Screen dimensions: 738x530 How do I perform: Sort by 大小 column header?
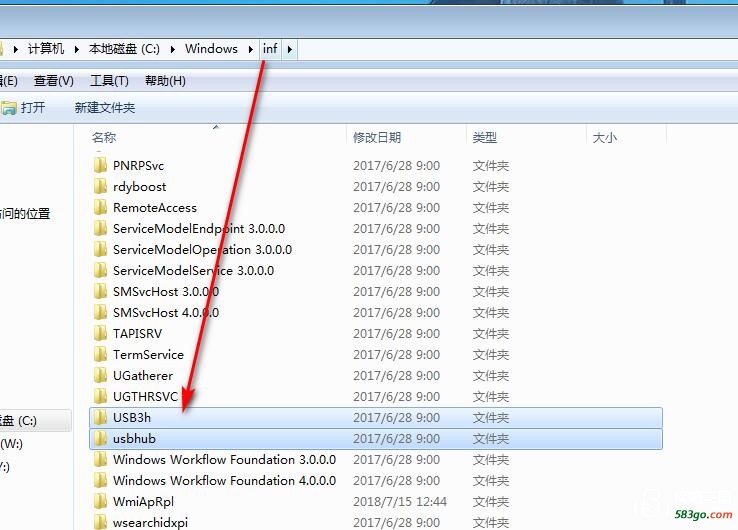tap(605, 137)
